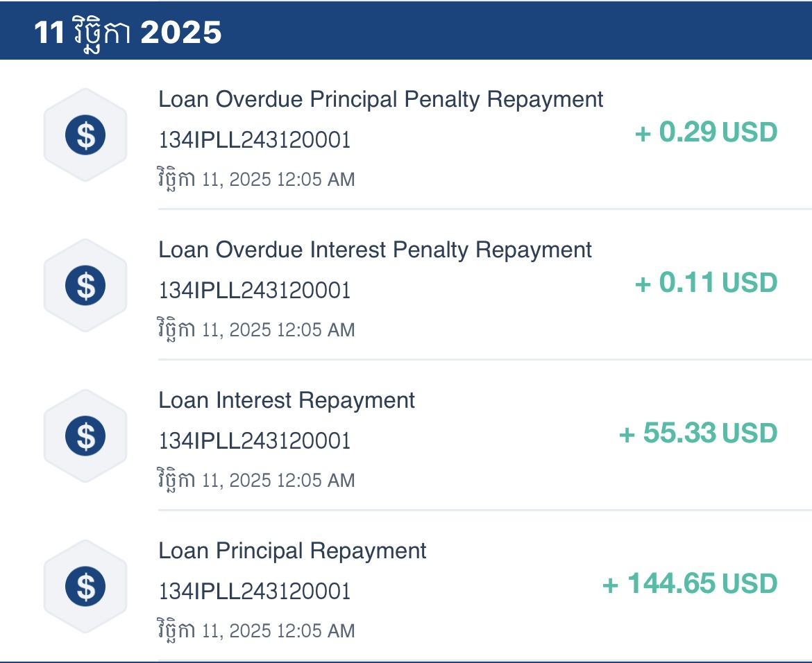This screenshot has width=812, height=663.
Task: Tap dollar icon beside Loan Interest Repayment
Action: 85,436
